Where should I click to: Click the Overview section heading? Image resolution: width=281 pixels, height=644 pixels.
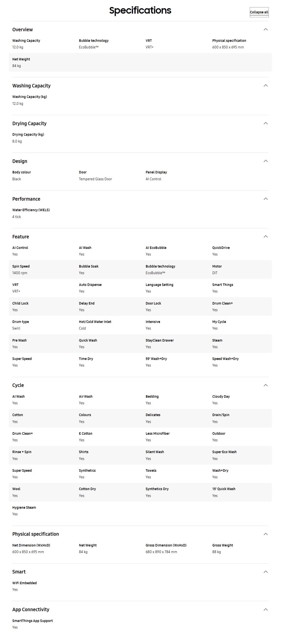23,29
